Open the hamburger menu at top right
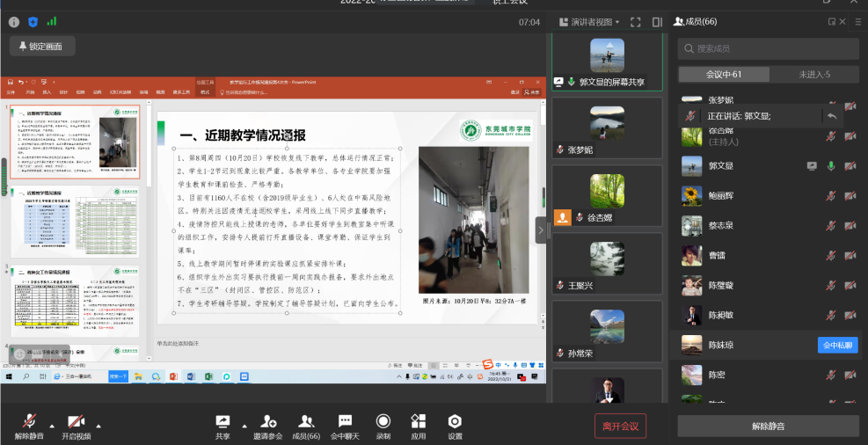Screen dimensions: 868x445 pyautogui.click(x=858, y=22)
